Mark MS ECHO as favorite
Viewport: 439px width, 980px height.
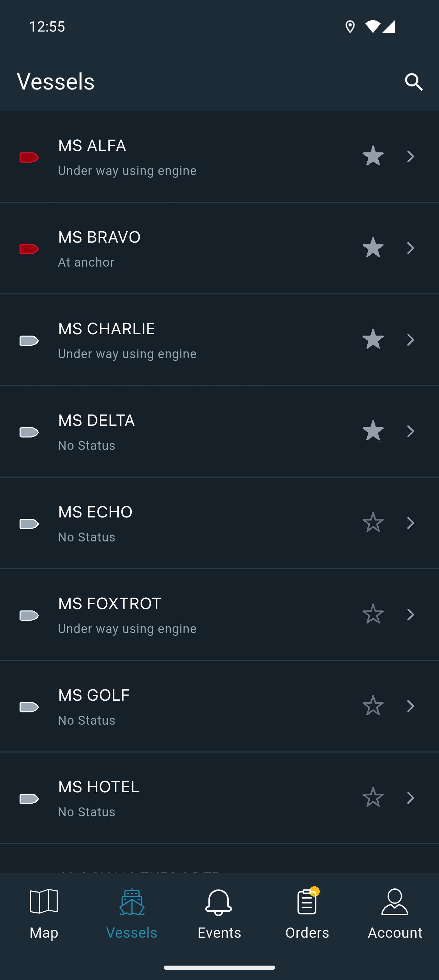pos(373,522)
